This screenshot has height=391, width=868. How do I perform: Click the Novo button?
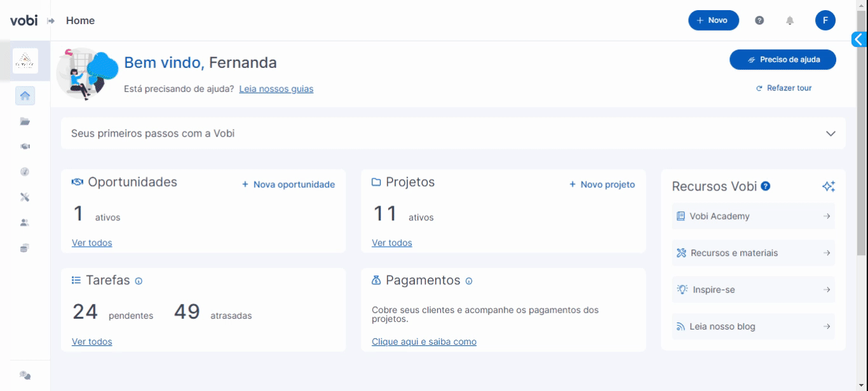(714, 20)
